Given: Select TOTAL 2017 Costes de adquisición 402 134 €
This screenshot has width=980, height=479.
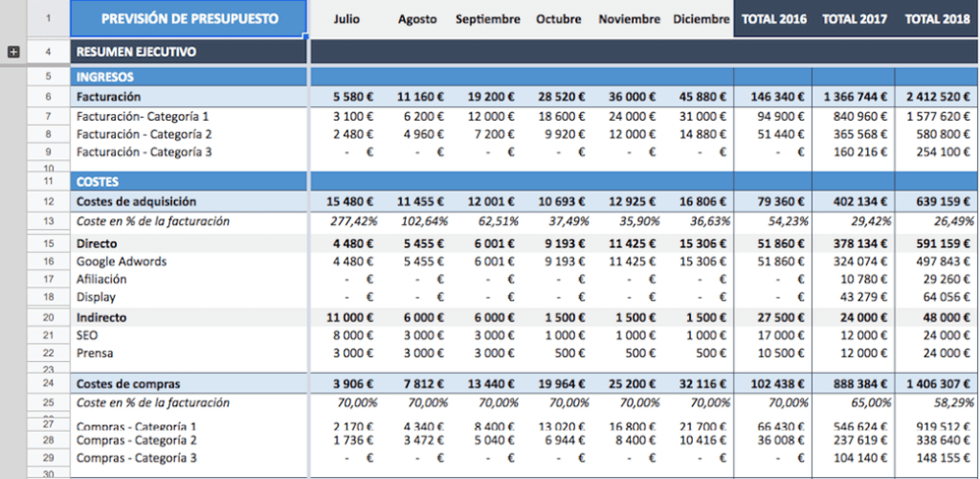Looking at the screenshot, I should 862,201.
